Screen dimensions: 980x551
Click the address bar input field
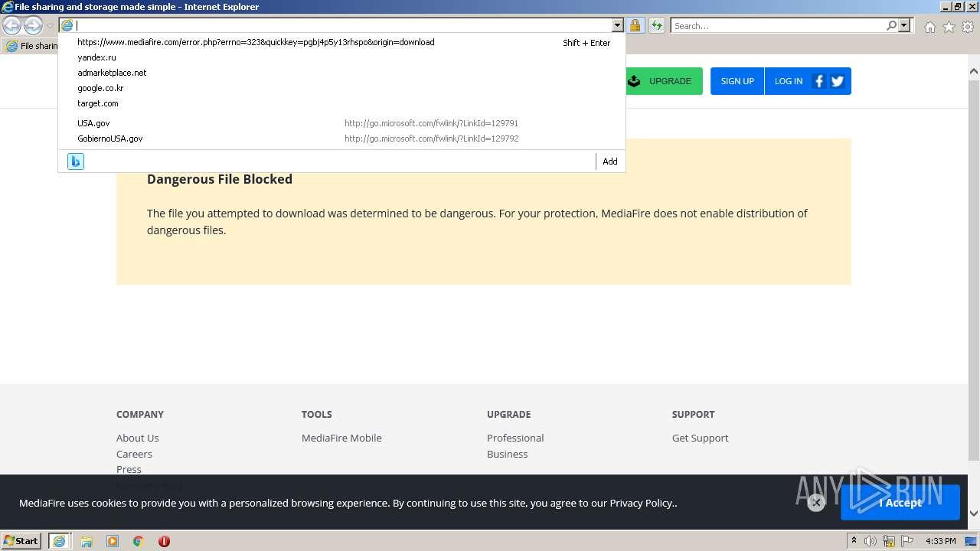click(343, 25)
